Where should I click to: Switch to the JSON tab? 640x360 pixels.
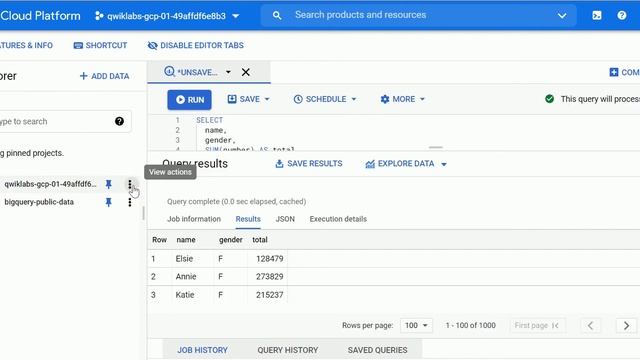[x=285, y=219]
